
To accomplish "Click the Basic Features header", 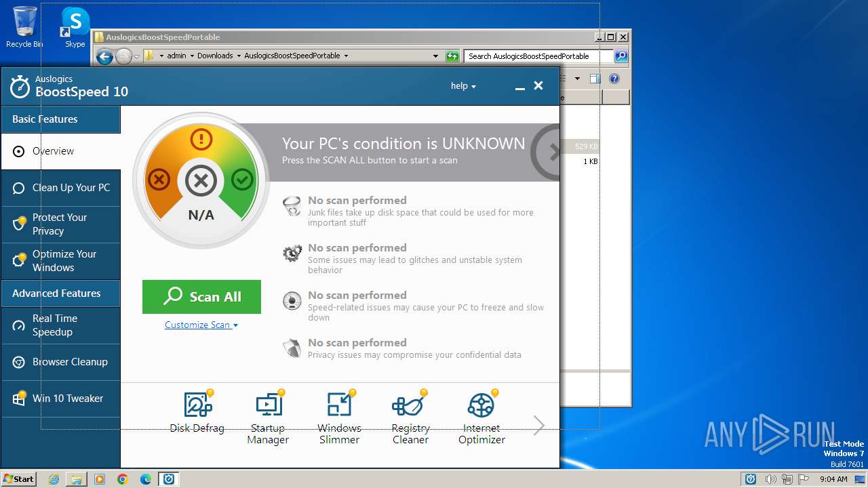I will point(60,119).
